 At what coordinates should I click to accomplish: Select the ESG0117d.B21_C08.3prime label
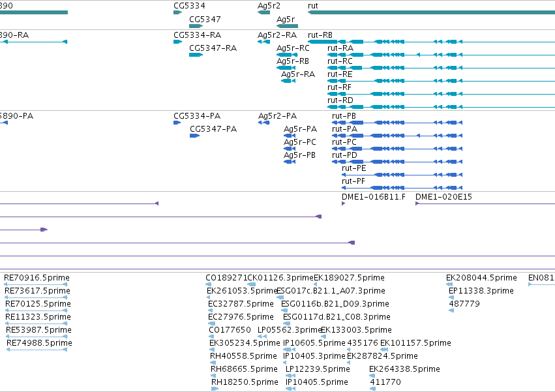pos(337,317)
